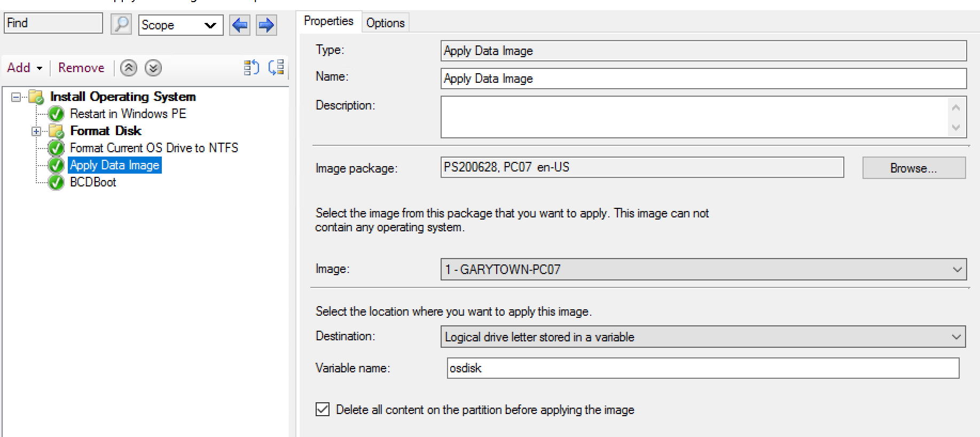Expand the Format Disk group
This screenshot has width=980, height=437.
click(x=36, y=131)
